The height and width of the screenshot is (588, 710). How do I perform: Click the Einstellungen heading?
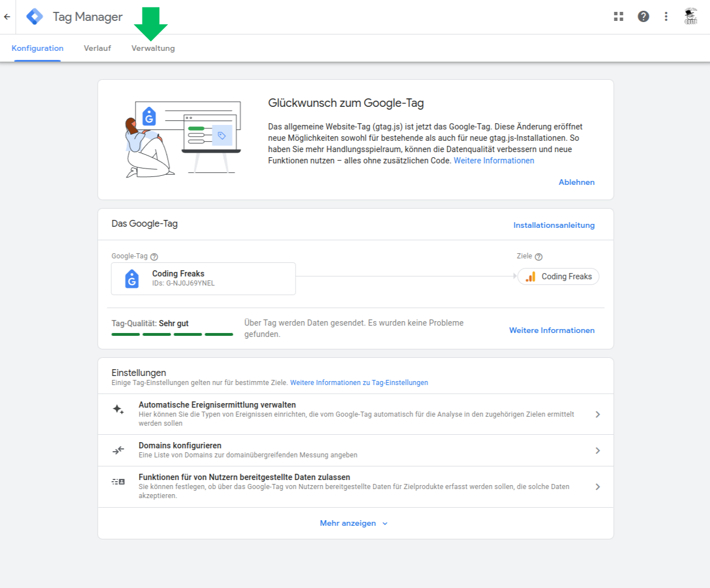point(138,373)
